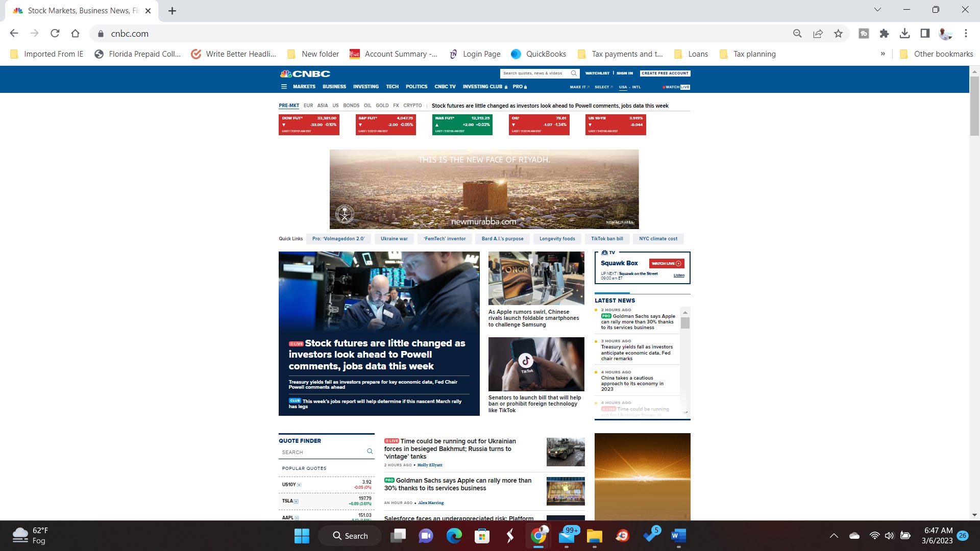Click the browser back arrow

click(14, 33)
